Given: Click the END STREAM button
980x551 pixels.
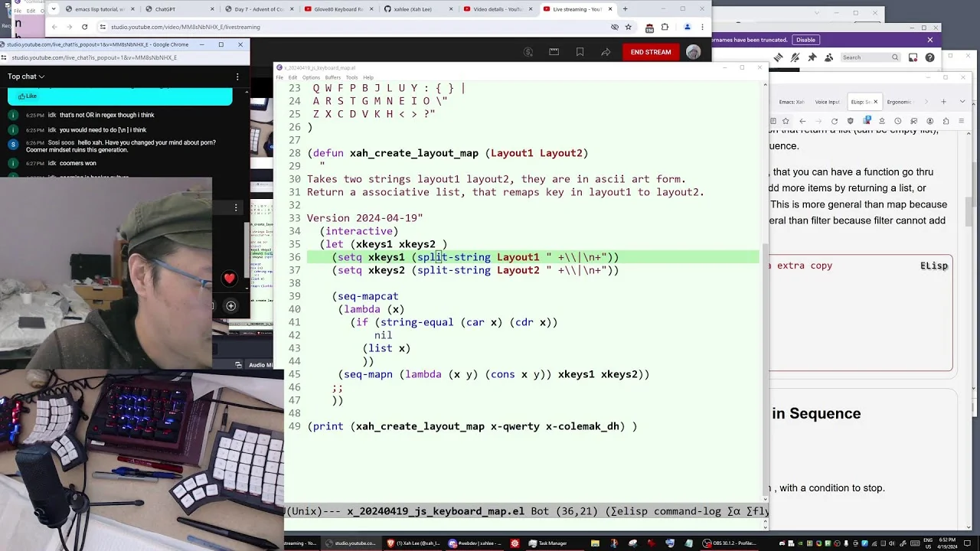Looking at the screenshot, I should coord(651,52).
